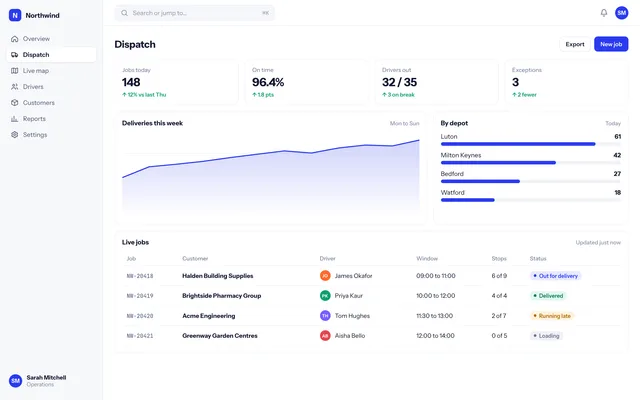The height and width of the screenshot is (400, 640).
Task: Click job NW-20420
Action: pyautogui.click(x=140, y=316)
